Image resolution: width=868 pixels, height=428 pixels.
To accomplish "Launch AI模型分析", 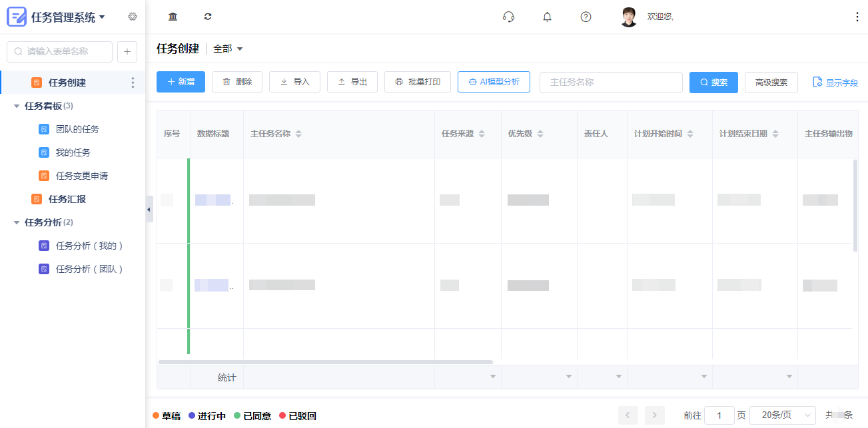I will click(494, 82).
